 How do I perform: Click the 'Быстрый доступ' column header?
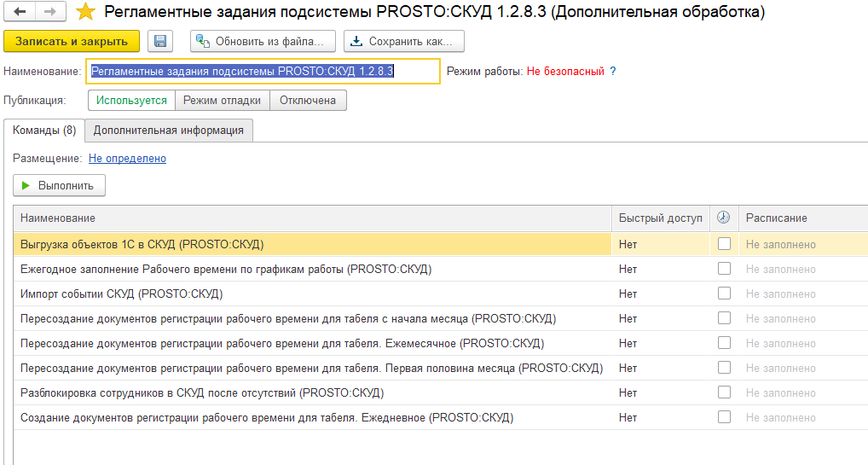[x=661, y=218]
